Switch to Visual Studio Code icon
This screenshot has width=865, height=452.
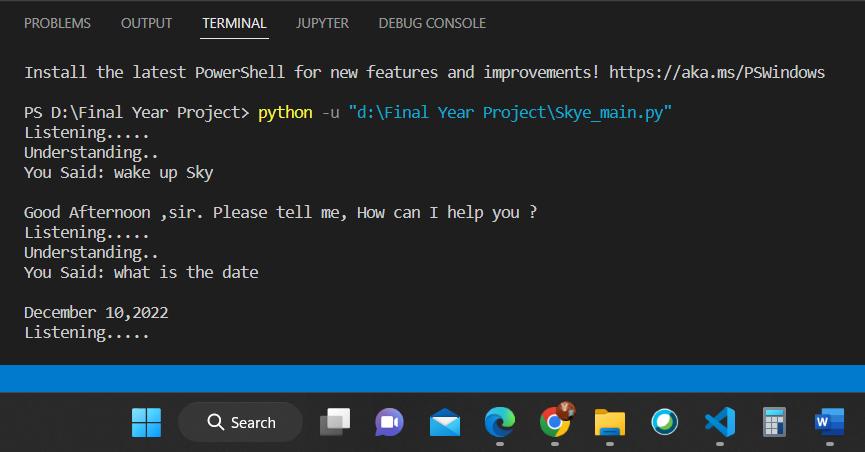tap(719, 423)
